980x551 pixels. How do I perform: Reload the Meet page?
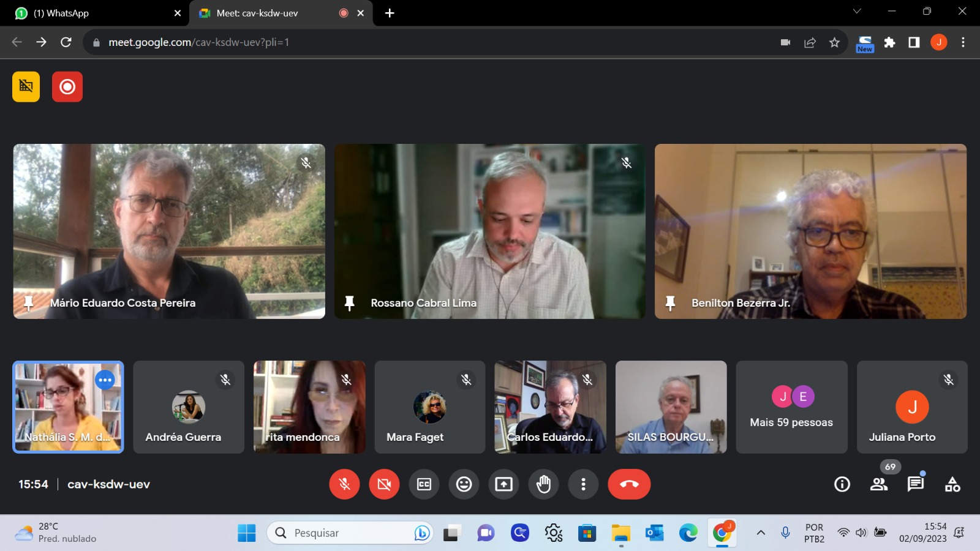[x=66, y=42]
